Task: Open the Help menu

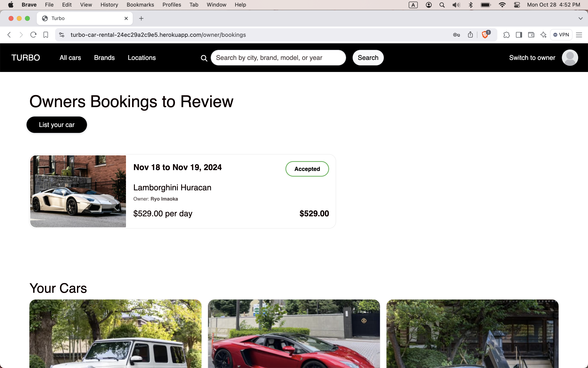Action: tap(240, 5)
